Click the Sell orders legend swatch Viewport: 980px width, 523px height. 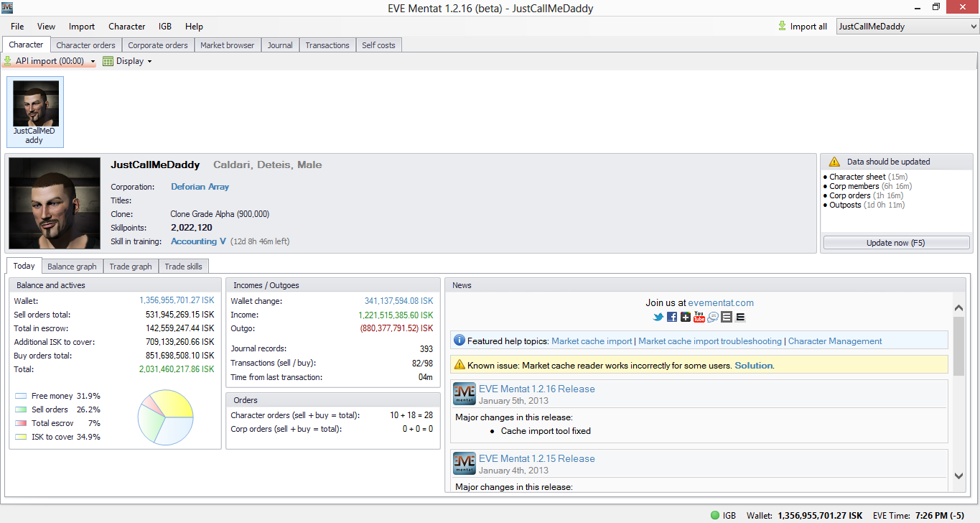pos(20,409)
